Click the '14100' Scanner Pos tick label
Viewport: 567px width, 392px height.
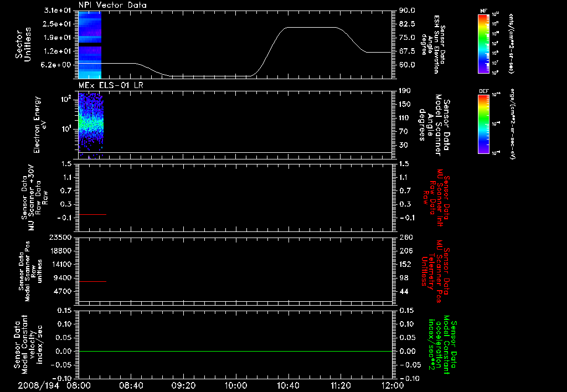pyautogui.click(x=60, y=264)
